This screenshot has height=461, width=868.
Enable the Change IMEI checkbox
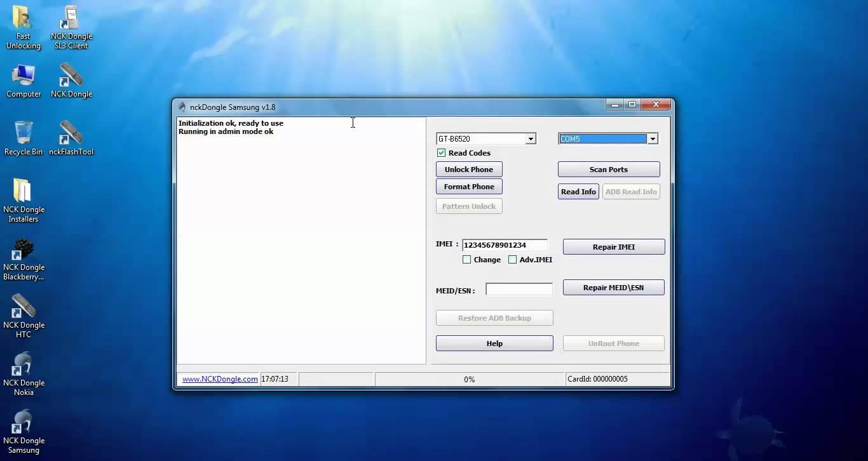click(466, 260)
